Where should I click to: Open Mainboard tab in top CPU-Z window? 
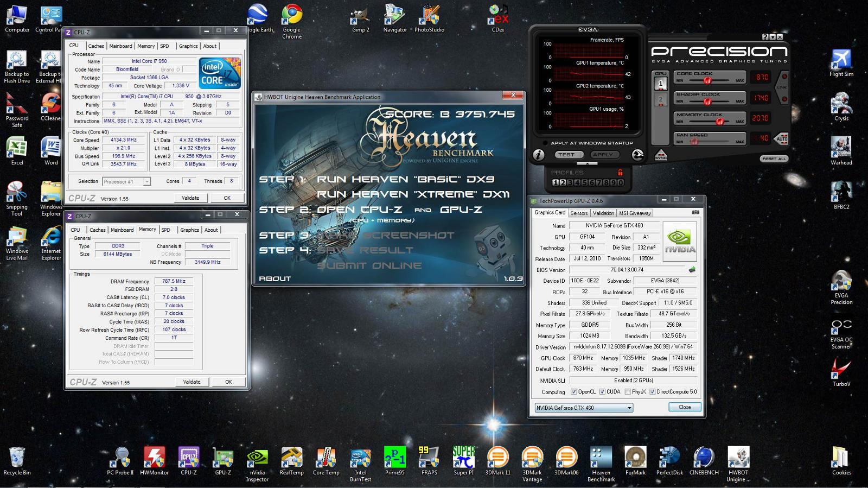pyautogui.click(x=120, y=46)
